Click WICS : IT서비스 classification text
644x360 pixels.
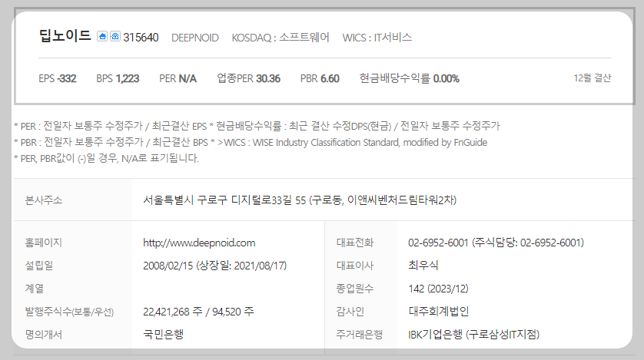[377, 38]
